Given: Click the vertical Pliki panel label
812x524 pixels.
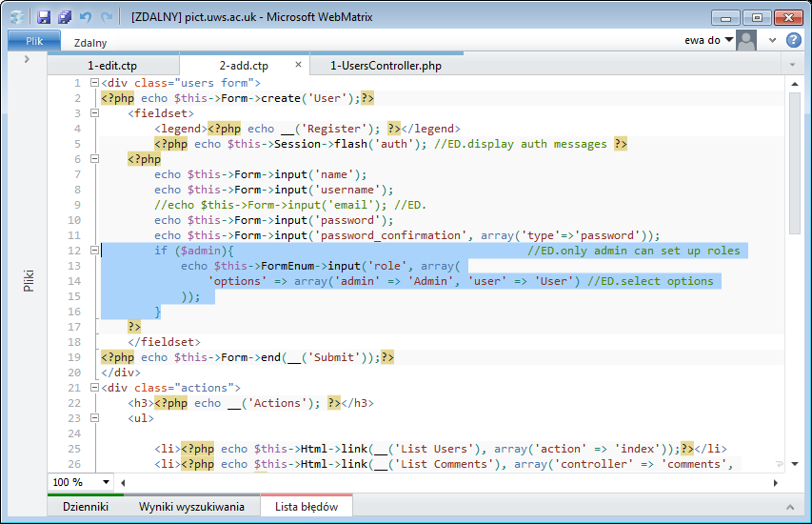Looking at the screenshot, I should click(x=29, y=280).
